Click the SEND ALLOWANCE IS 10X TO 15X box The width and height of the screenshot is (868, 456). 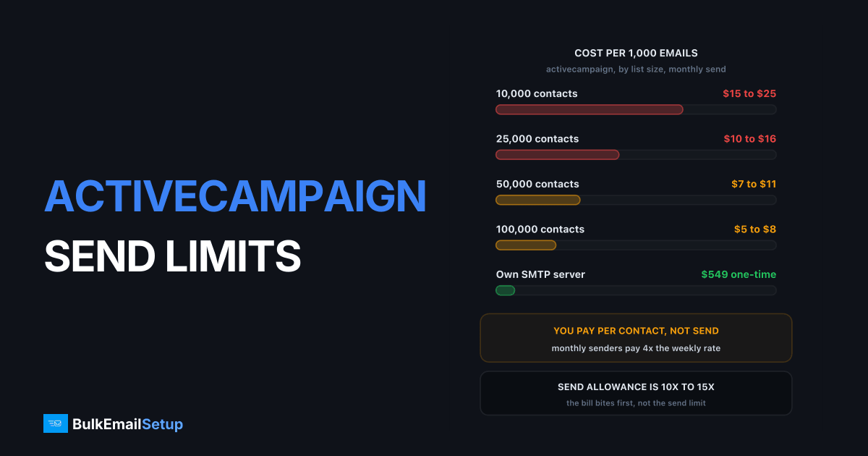click(x=636, y=394)
